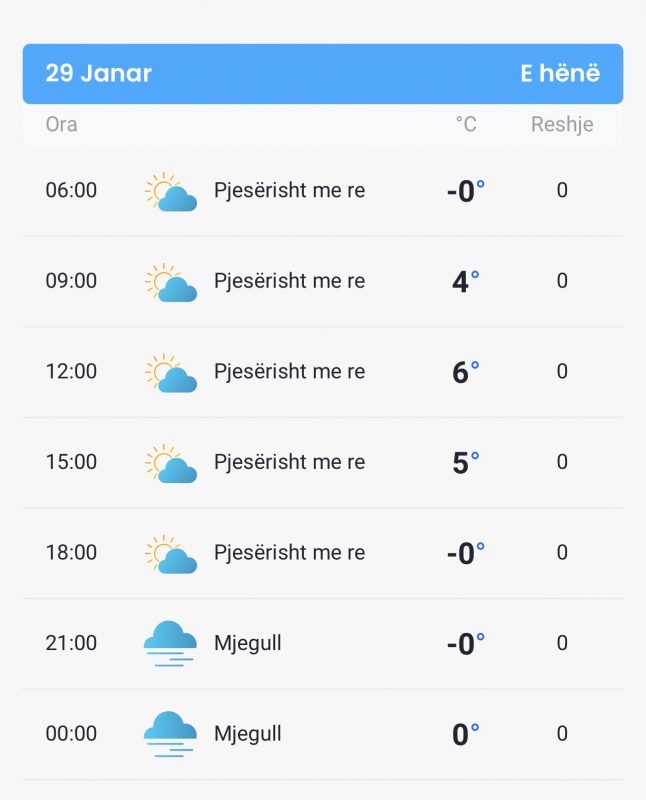The image size is (646, 800).
Task: Click Mjegull text in the 21:00 row
Action: tap(247, 644)
